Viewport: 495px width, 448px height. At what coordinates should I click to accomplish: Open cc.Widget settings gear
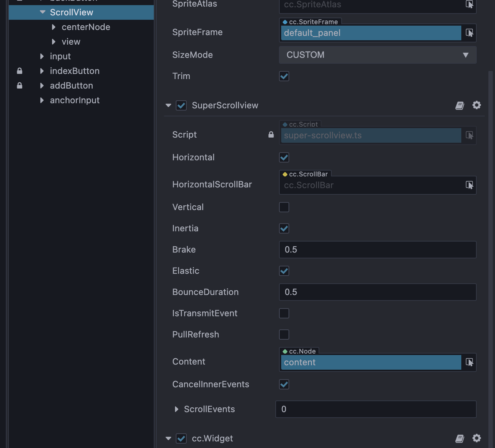click(x=476, y=438)
